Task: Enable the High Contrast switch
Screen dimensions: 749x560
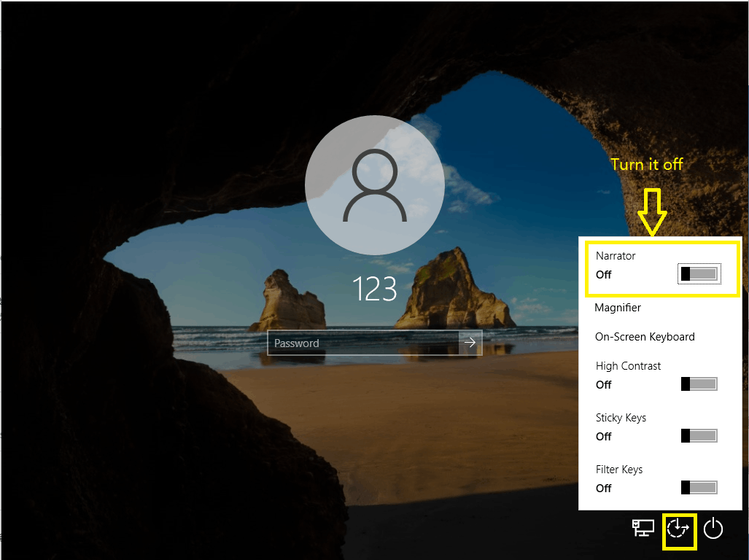Action: click(x=699, y=384)
